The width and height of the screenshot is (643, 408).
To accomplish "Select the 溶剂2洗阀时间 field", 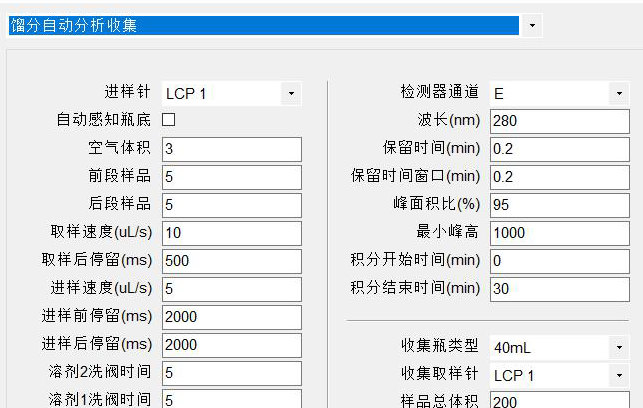I will click(x=230, y=373).
